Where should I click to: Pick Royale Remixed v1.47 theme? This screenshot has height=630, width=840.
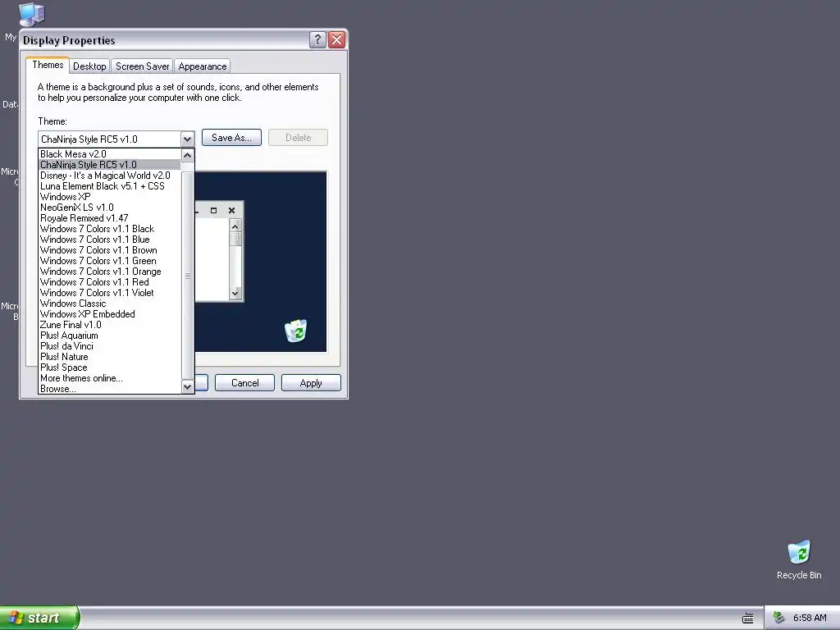111,218
